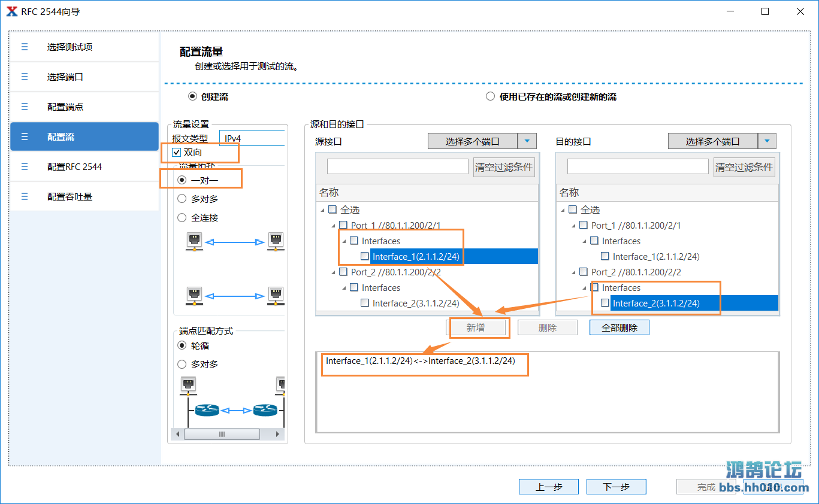The height and width of the screenshot is (504, 819).
Task: Go to the 选择端口 step
Action: tap(84, 77)
